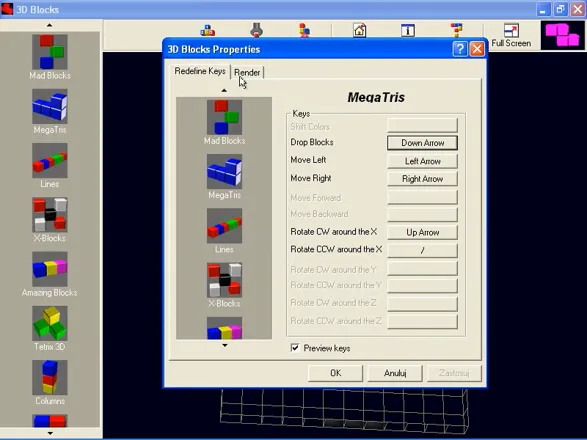Expand dialog game list with down arrow
The image size is (587, 440).
pos(224,345)
